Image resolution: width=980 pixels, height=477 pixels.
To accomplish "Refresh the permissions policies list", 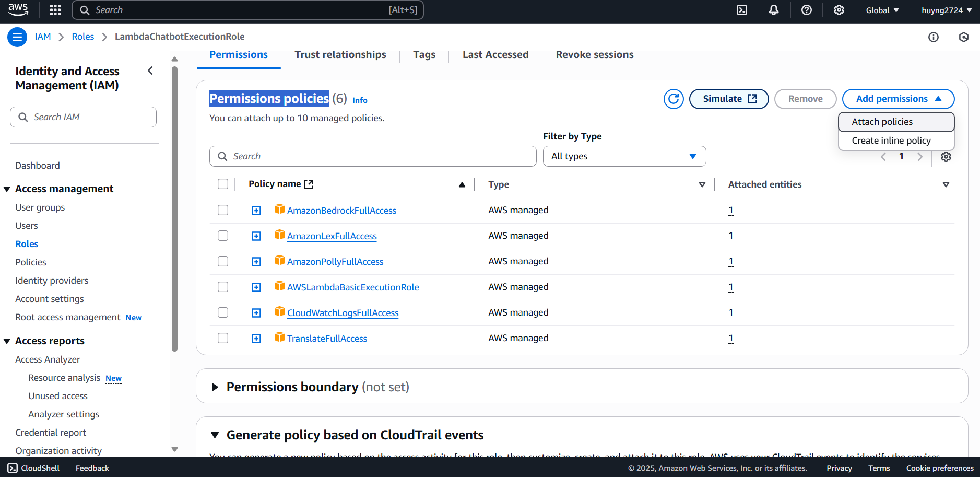I will tap(674, 99).
